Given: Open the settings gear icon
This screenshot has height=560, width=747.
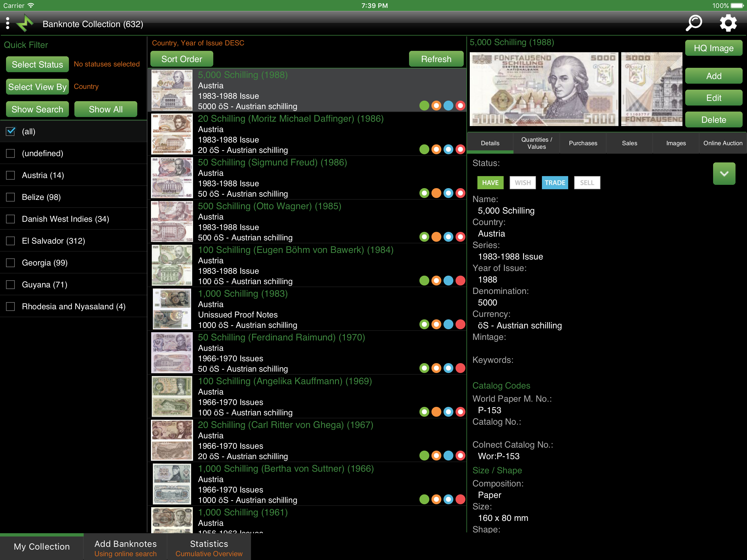Looking at the screenshot, I should [x=728, y=24].
